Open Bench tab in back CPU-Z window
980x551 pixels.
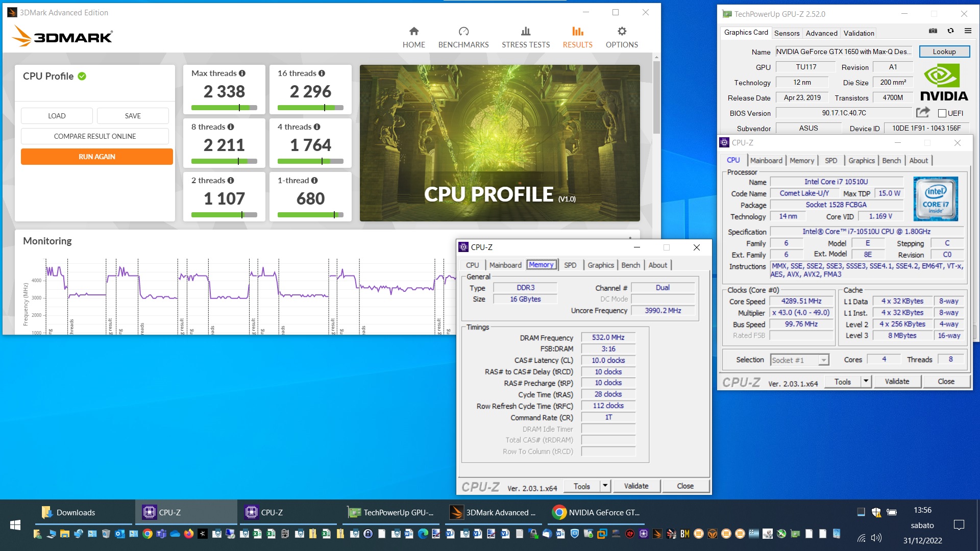(891, 161)
